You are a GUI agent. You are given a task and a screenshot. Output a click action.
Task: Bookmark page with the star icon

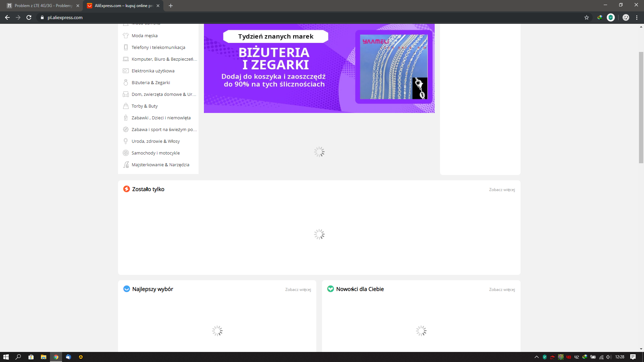pos(586,17)
